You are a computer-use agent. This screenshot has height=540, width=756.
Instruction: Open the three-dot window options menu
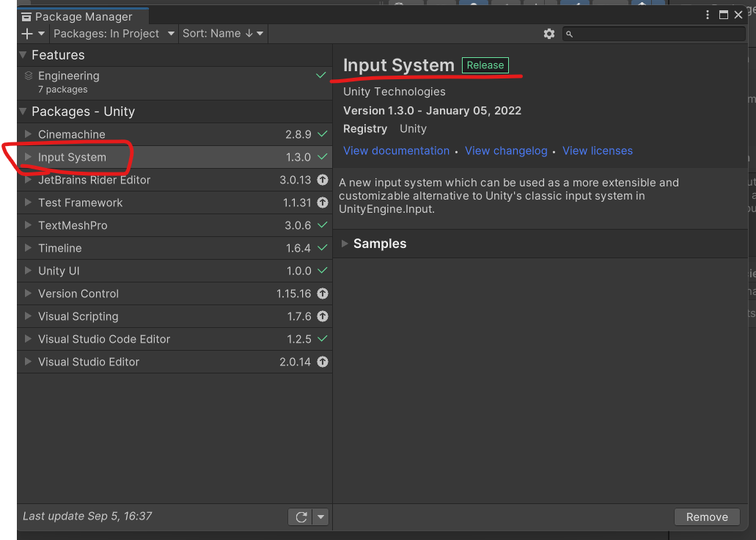pyautogui.click(x=708, y=15)
